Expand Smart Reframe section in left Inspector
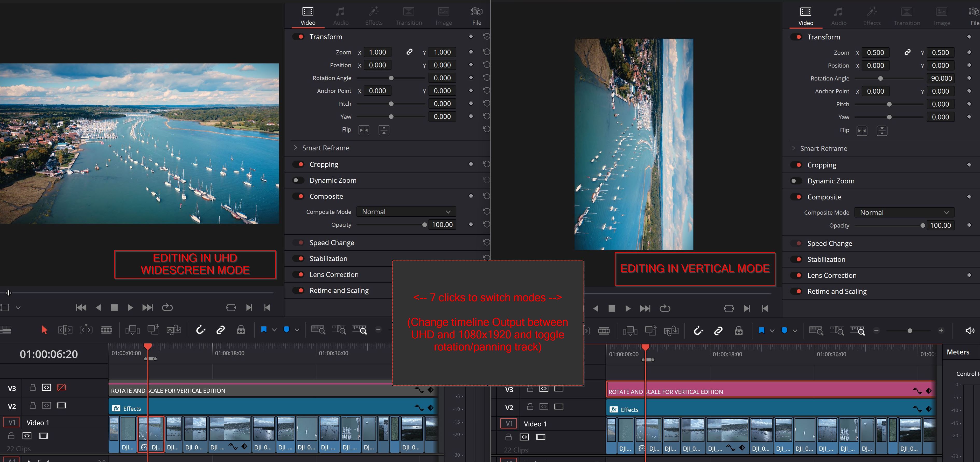The image size is (980, 462). pos(296,148)
